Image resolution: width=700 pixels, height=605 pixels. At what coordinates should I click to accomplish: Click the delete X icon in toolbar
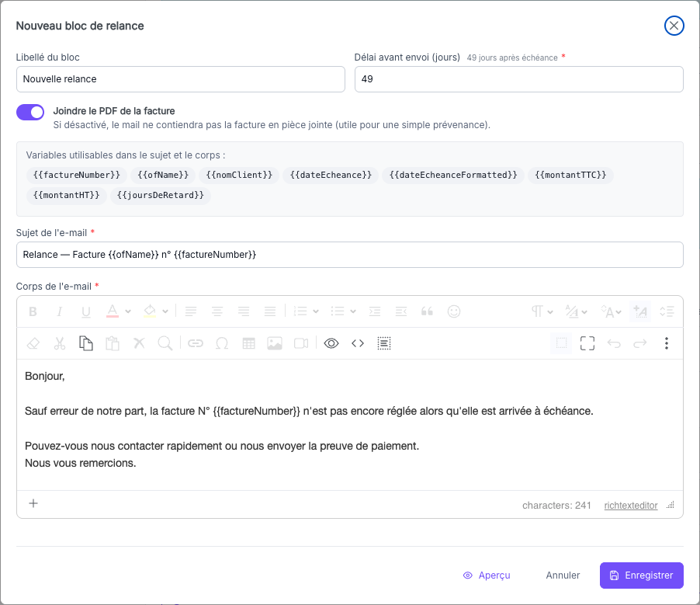coord(139,343)
